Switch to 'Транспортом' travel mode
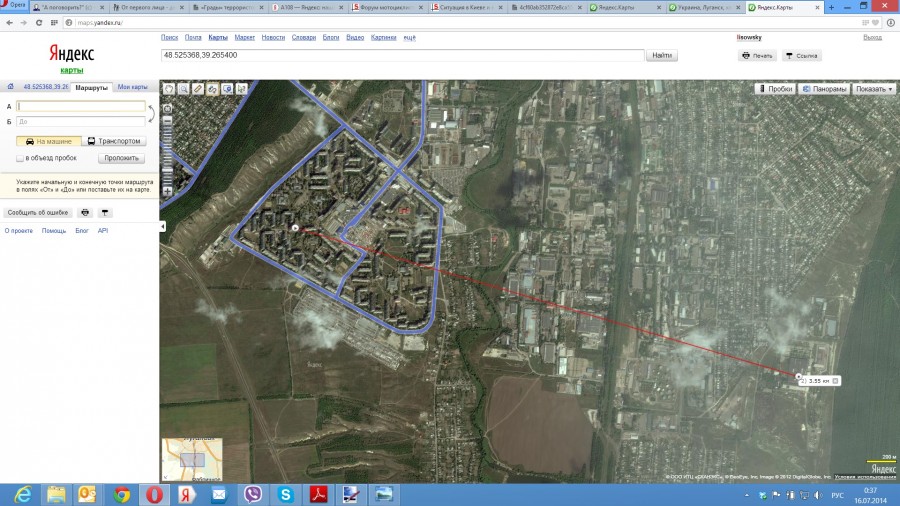 [x=114, y=141]
